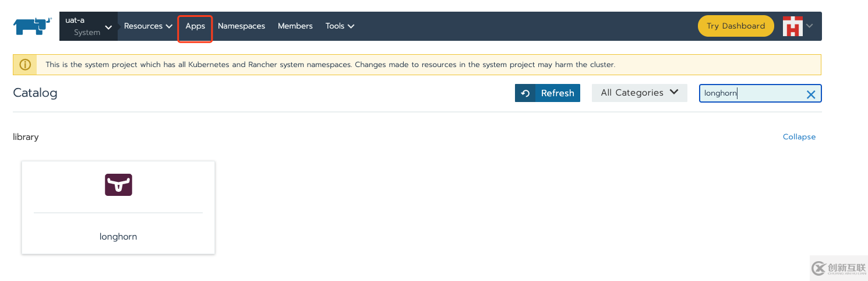Open the Members page

coord(295,26)
